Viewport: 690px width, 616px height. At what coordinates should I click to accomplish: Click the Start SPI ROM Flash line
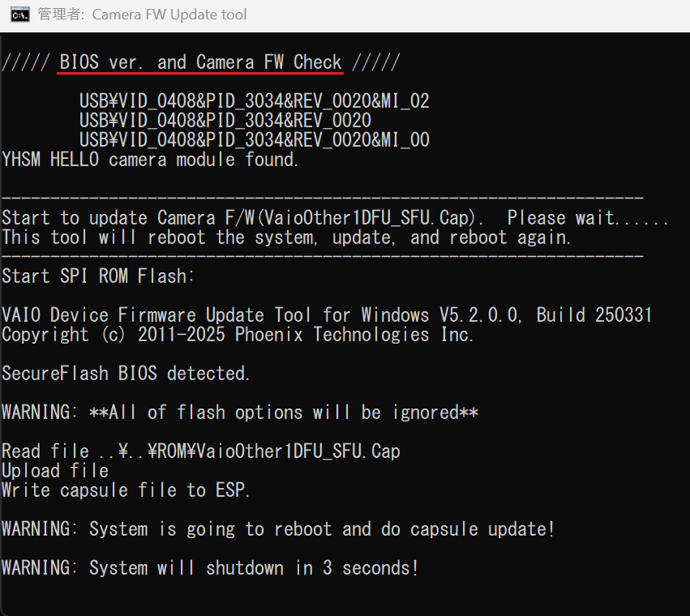pos(98,276)
